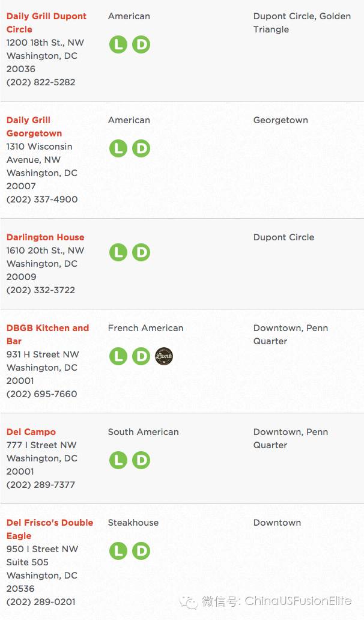Click the Lunch icon for DBGB Kitchen and Bar
This screenshot has width=364, height=620.
click(x=118, y=356)
